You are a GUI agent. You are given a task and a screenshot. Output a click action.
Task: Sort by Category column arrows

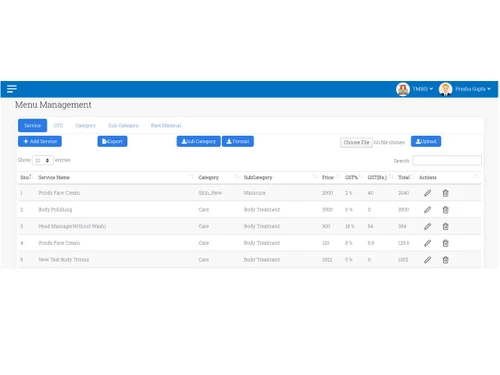coord(237,176)
